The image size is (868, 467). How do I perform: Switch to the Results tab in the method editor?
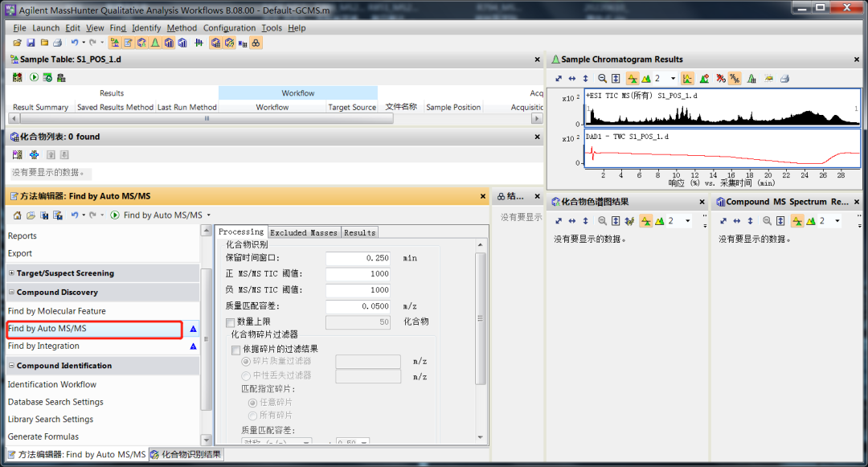[360, 232]
